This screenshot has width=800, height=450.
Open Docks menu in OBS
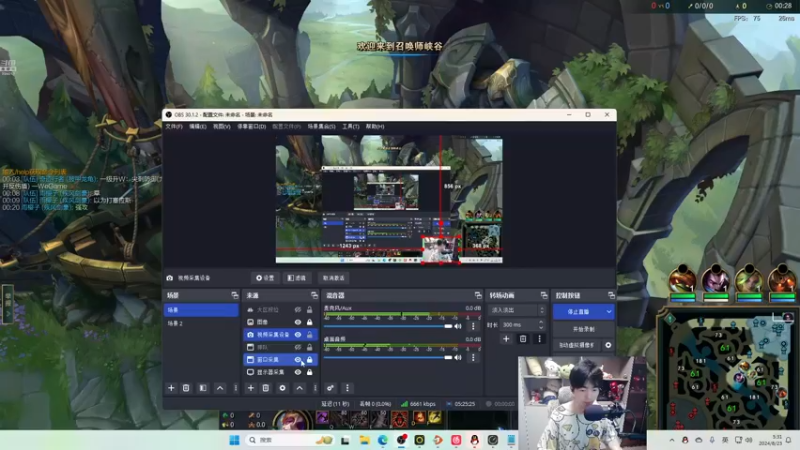(x=252, y=127)
